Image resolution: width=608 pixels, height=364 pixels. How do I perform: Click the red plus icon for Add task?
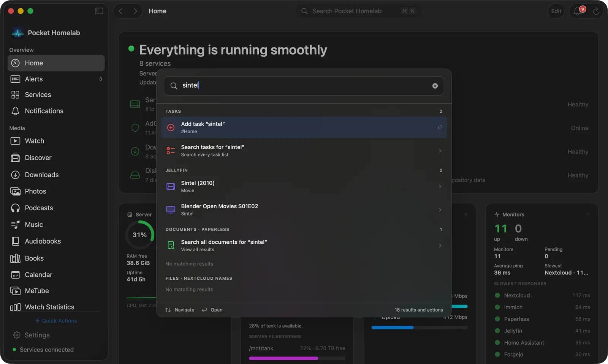[x=171, y=128]
